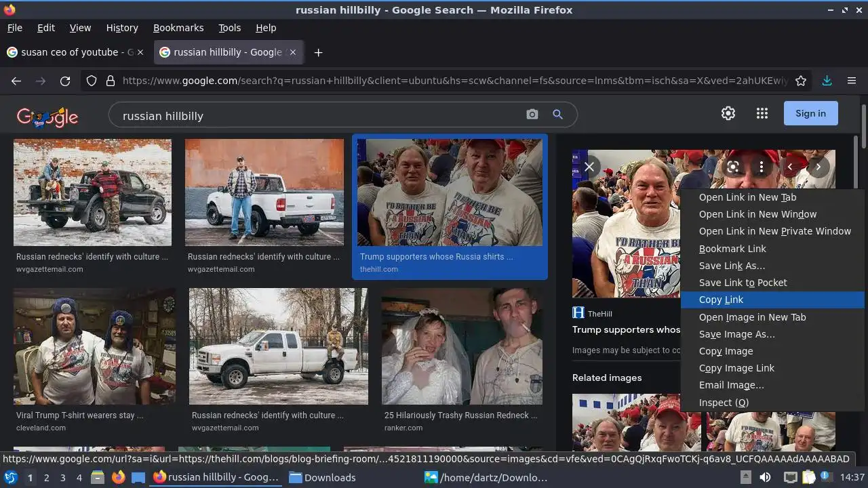
Task: Switch to workspace 3
Action: [x=62, y=477]
